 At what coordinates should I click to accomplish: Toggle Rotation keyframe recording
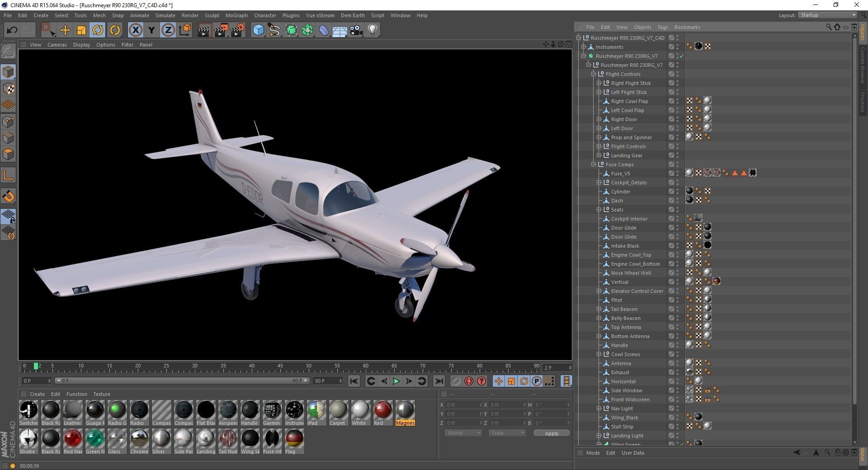pyautogui.click(x=524, y=381)
